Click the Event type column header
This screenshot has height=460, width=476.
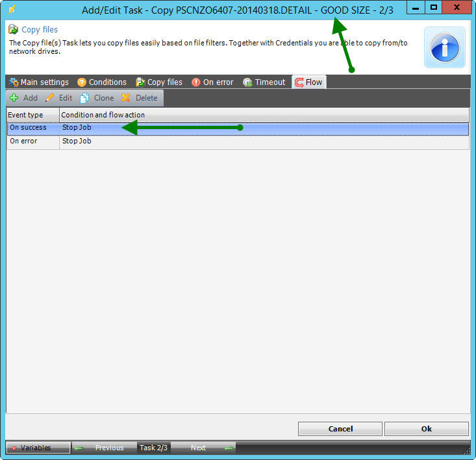click(32, 115)
